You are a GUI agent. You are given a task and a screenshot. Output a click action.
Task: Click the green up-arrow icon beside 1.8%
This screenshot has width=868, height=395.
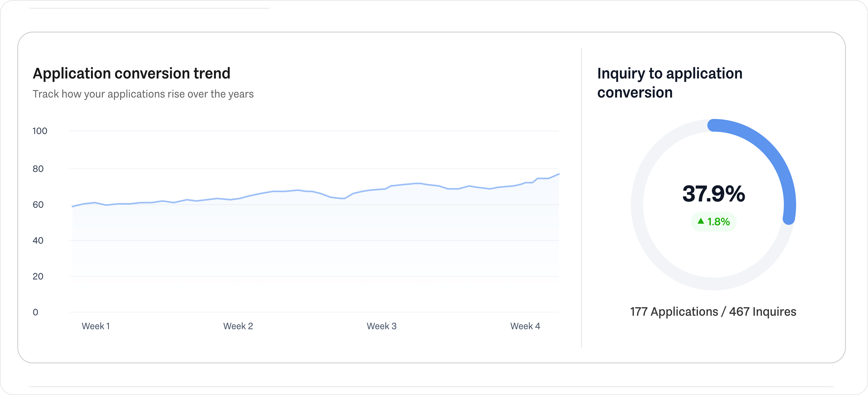700,221
